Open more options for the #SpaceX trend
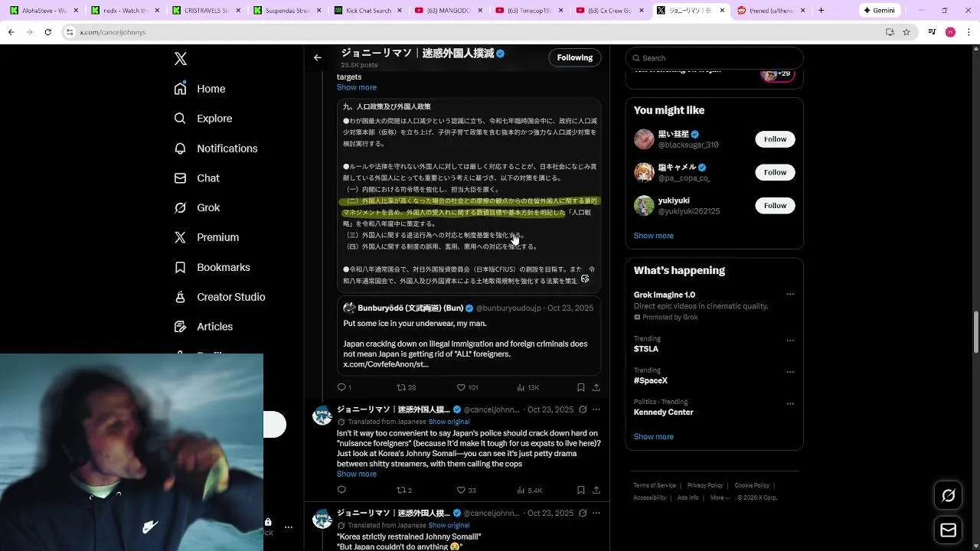This screenshot has width=980, height=551. click(x=790, y=372)
